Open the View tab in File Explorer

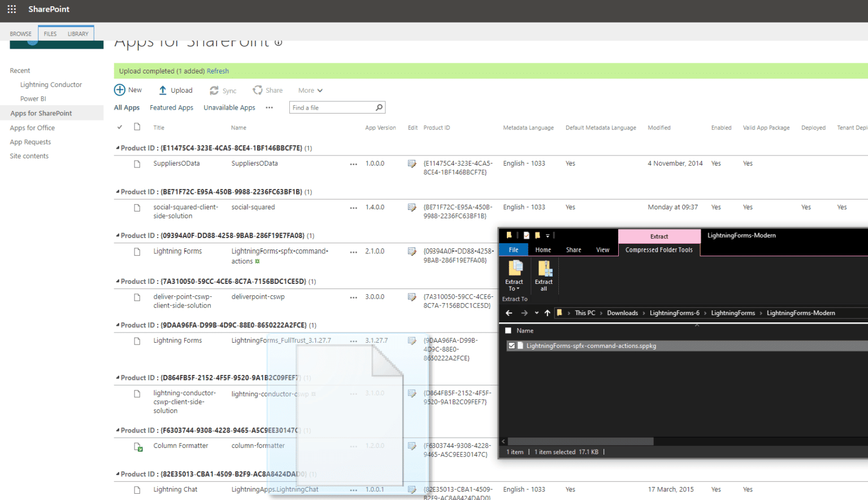click(x=602, y=249)
